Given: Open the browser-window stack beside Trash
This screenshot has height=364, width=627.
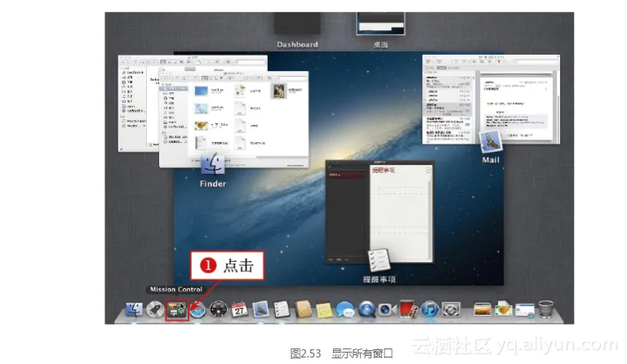Looking at the screenshot, I should tap(525, 310).
